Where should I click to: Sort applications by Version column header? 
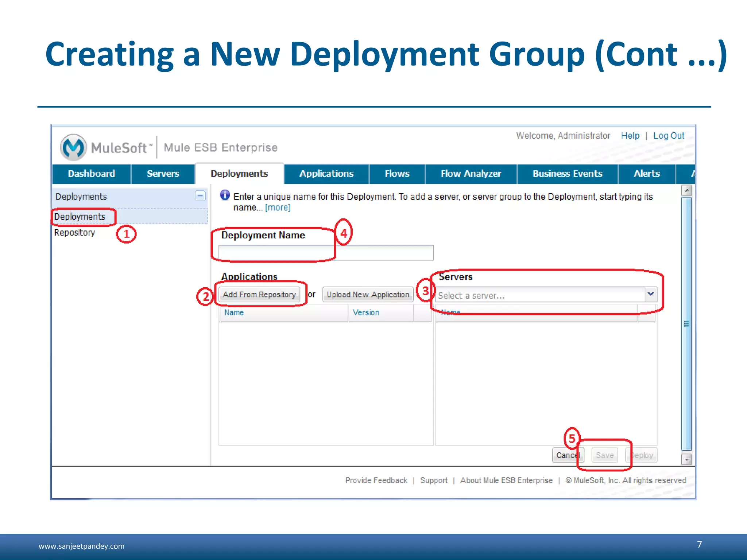[x=381, y=313]
